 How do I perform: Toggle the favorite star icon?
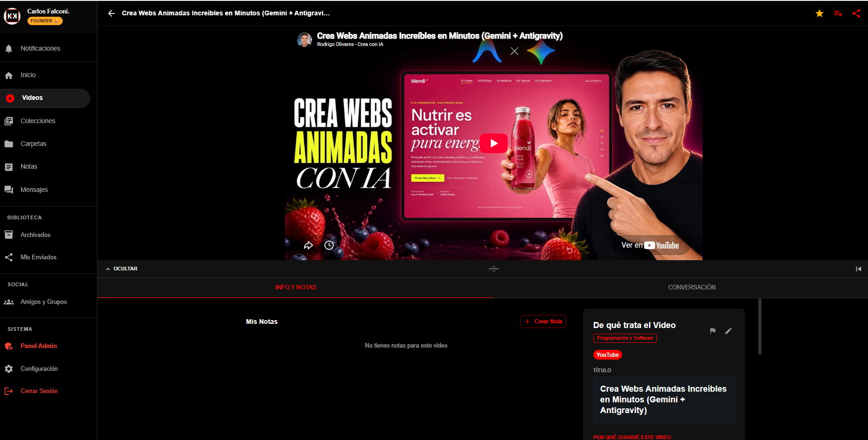(819, 13)
